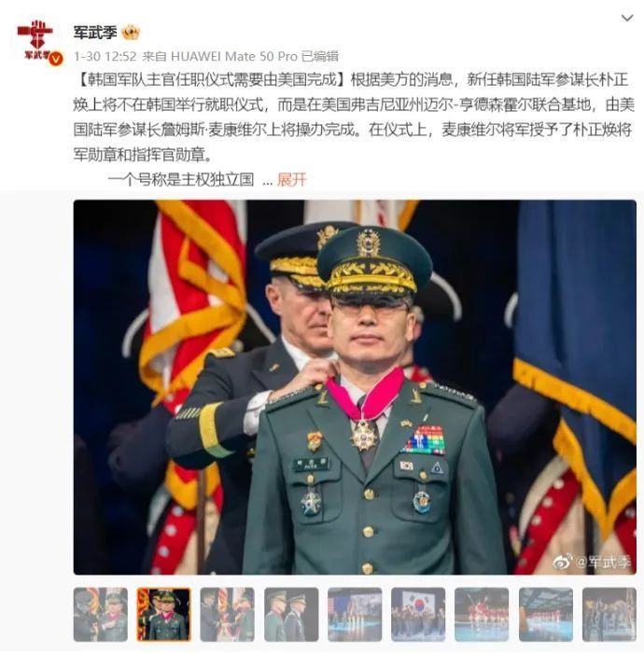Viewport: 644px width, 653px height.
Task: Open the 军武季 profile avatar
Action: [37, 42]
